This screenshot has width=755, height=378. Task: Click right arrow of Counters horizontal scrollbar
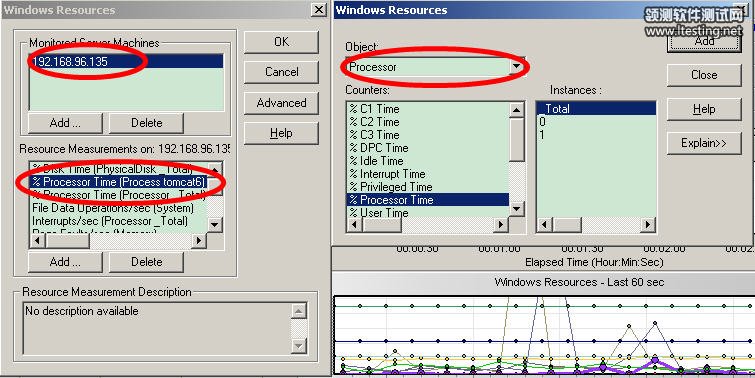(x=502, y=224)
